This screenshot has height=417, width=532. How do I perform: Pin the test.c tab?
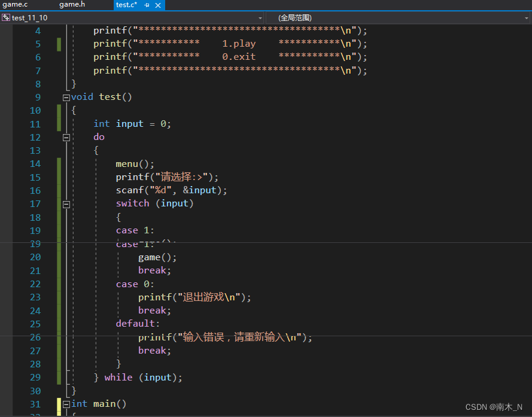147,5
